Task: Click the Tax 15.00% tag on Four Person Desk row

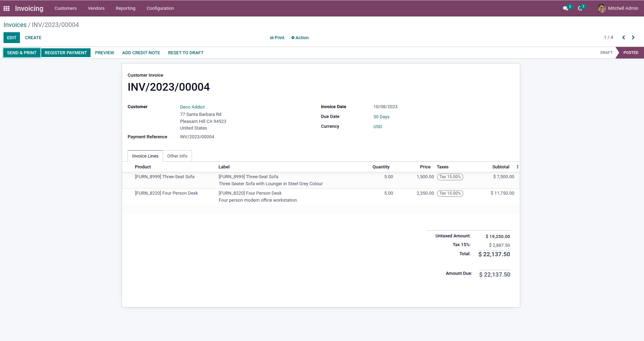Action: pyautogui.click(x=450, y=193)
